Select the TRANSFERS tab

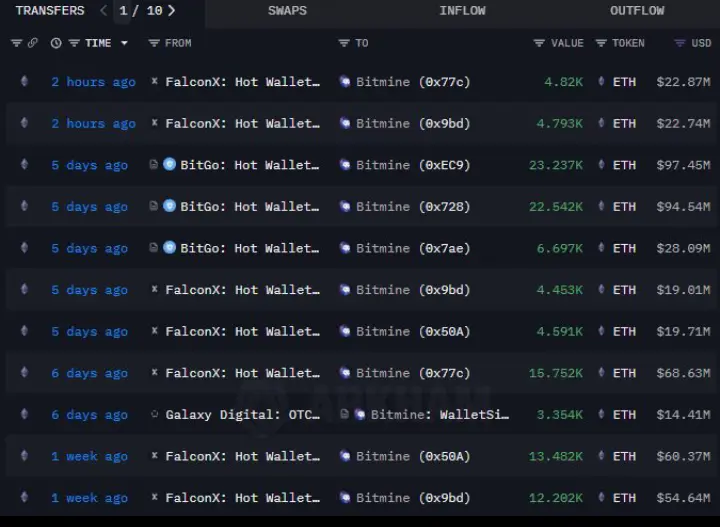click(x=50, y=11)
